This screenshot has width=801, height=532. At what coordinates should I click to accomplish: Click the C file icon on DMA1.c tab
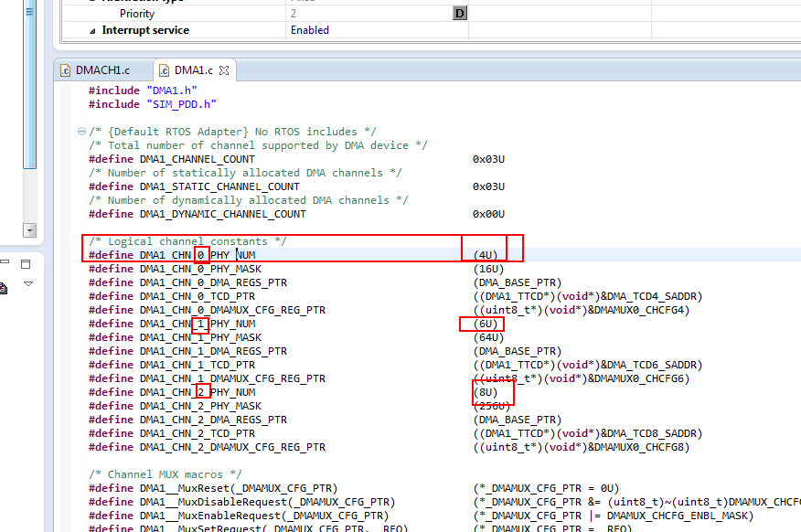pos(164,70)
